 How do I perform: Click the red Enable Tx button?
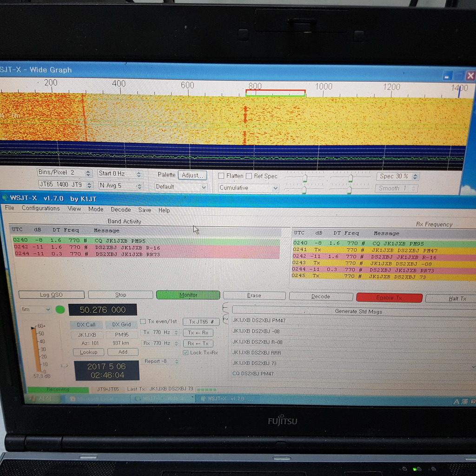tap(389, 297)
